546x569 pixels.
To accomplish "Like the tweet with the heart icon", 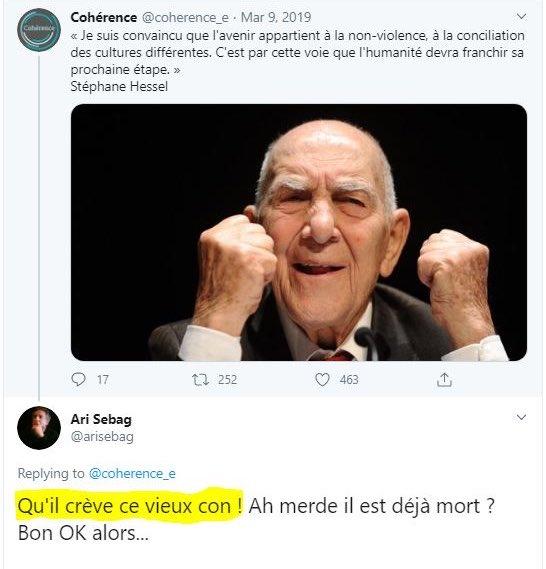I will (x=322, y=380).
